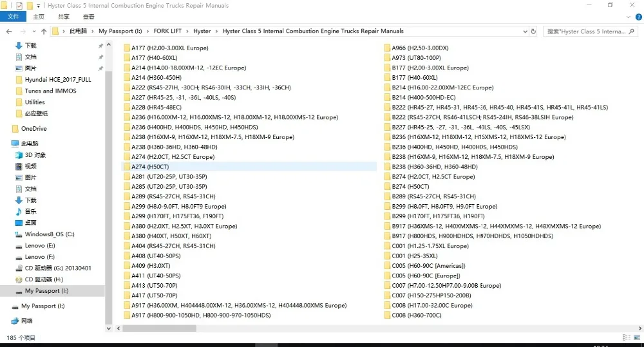Open address bar history dropdown

pyautogui.click(x=525, y=31)
